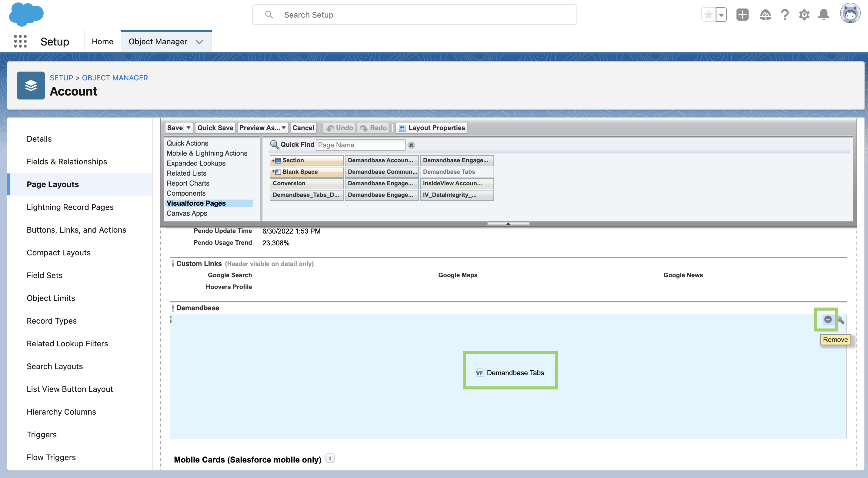Click inside the Search Setup field
868x478 pixels.
point(415,15)
